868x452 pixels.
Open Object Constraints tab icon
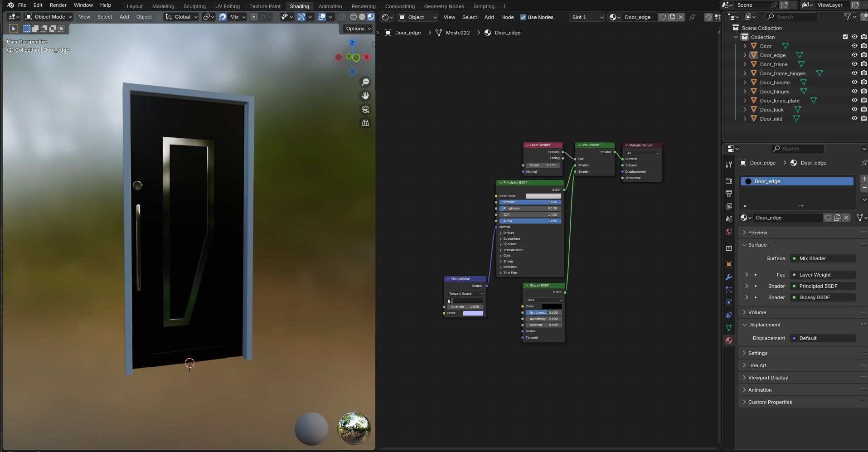(x=729, y=315)
